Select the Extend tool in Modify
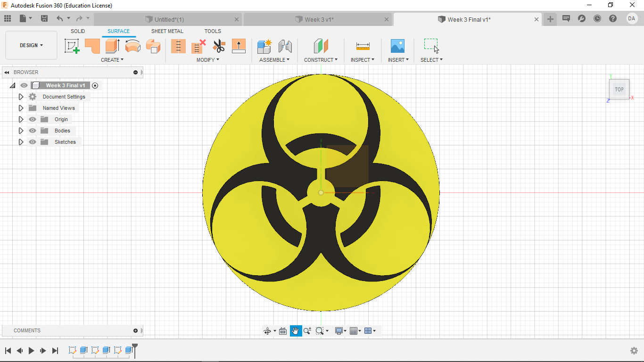The image size is (644, 362). [x=239, y=46]
